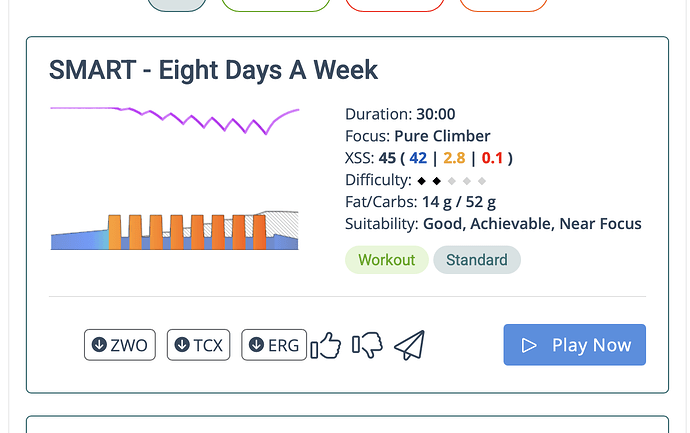690x433 pixels.
Task: Start workout with Play Now button
Action: tap(575, 345)
